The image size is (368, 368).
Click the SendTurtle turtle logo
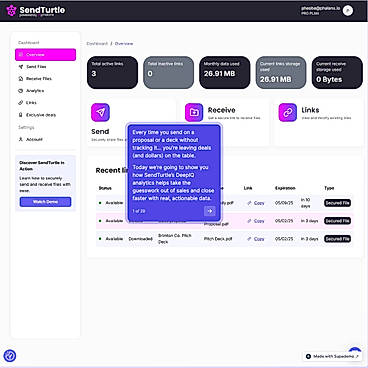coord(11,11)
